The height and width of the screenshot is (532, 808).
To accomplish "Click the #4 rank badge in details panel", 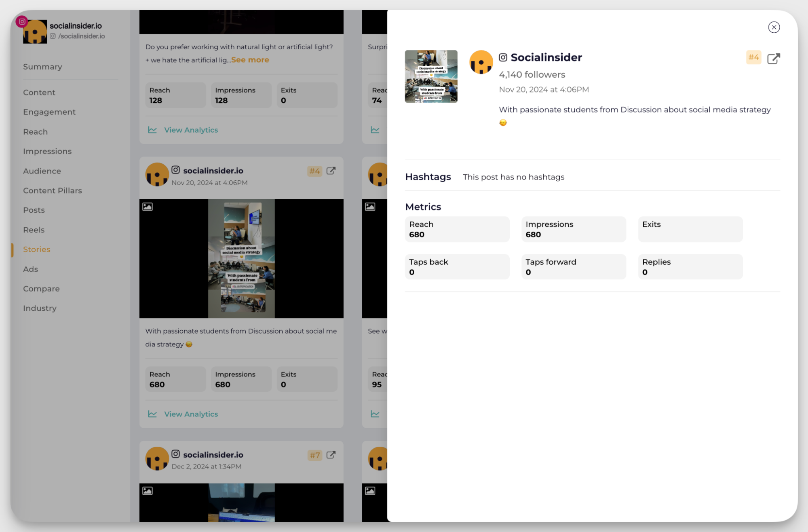I will point(753,57).
